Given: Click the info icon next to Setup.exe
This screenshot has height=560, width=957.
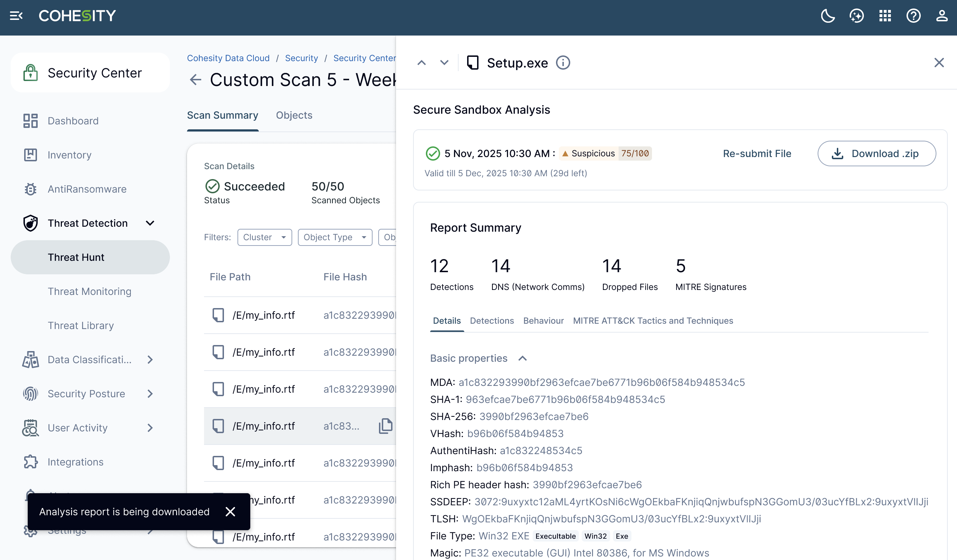Looking at the screenshot, I should [563, 63].
